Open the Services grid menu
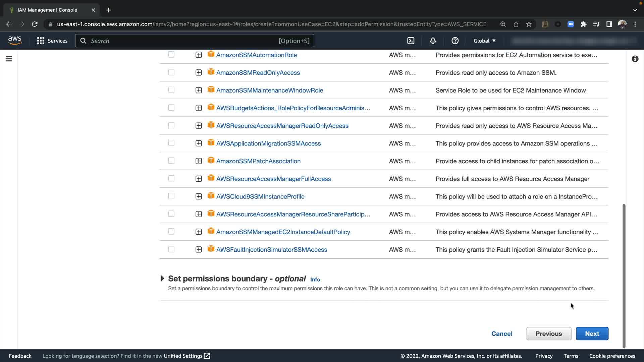This screenshot has width=644, height=362. pyautogui.click(x=52, y=41)
